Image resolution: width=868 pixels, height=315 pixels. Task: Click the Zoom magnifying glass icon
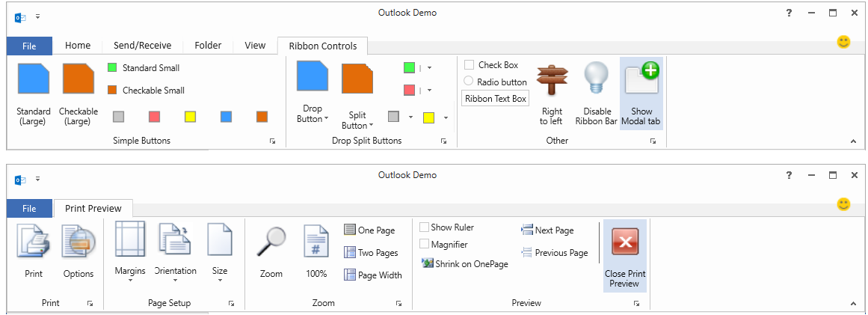[x=271, y=242]
